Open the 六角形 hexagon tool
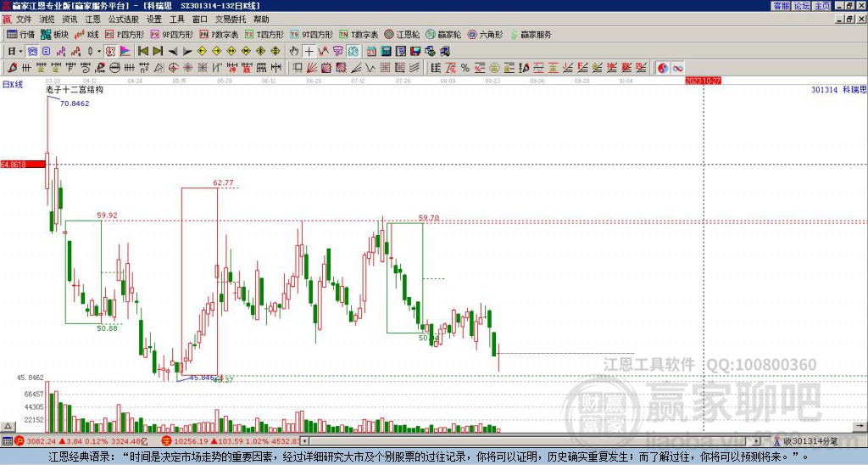Screen dimensions: 868x465 [x=485, y=34]
